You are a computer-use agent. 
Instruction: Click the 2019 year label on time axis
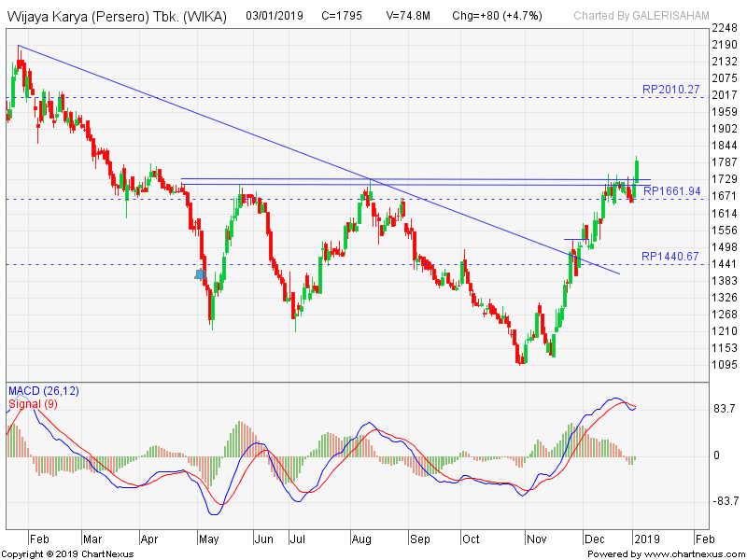point(647,539)
